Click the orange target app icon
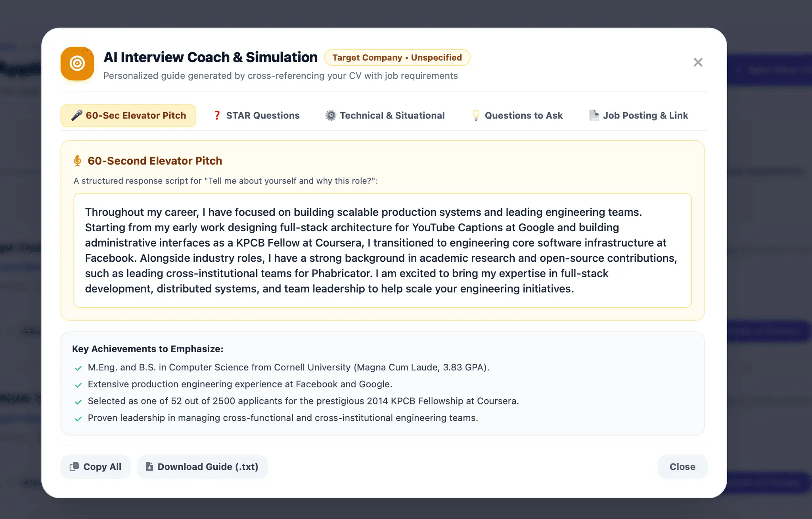Screen dimensions: 812x519 [77, 63]
